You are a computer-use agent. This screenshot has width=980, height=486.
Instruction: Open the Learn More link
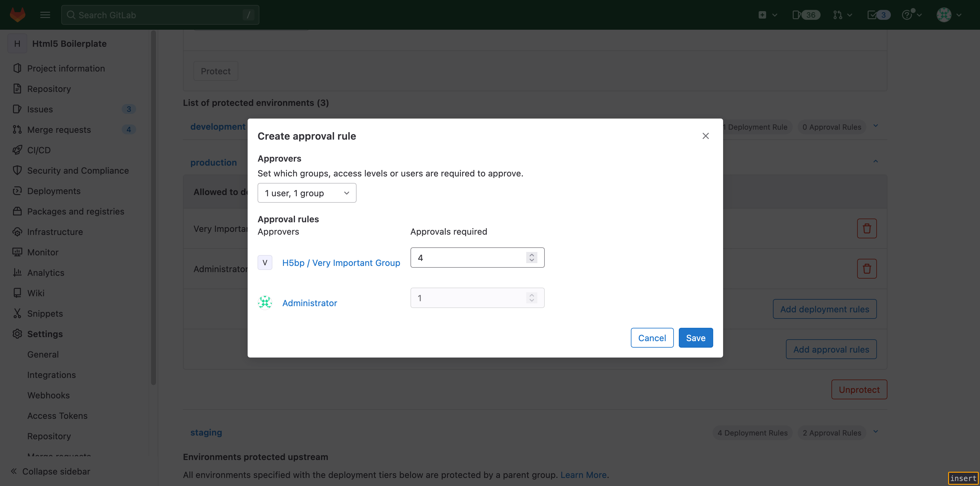pyautogui.click(x=583, y=475)
